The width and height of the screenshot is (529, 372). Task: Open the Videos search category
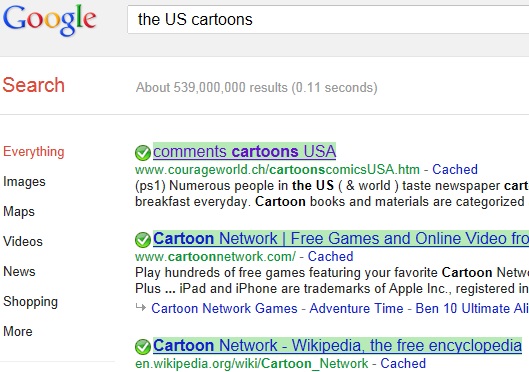pyautogui.click(x=23, y=241)
